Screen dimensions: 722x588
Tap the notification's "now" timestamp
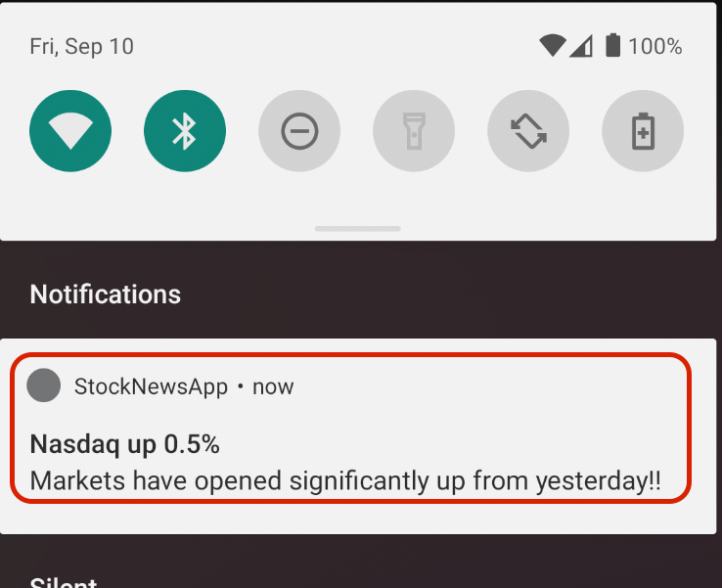273,386
